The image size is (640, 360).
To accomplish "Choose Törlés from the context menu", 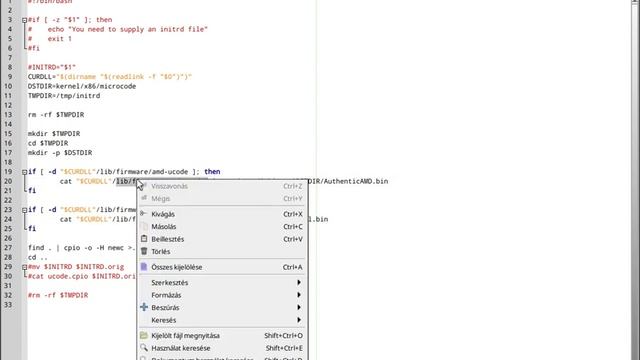I will coord(222,251).
